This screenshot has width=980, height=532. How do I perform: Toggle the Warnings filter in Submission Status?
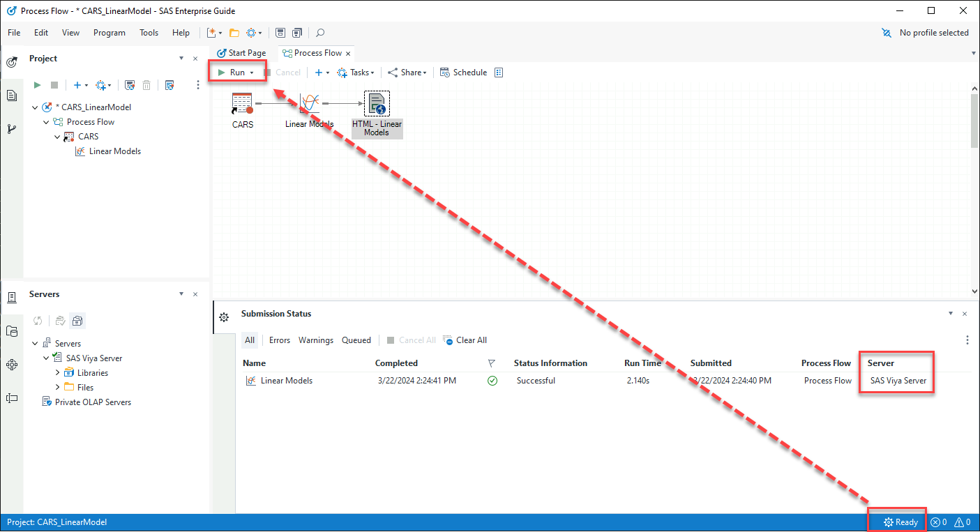(316, 340)
